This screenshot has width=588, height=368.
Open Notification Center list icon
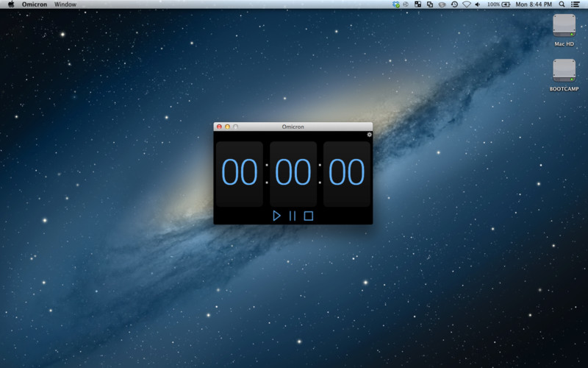pyautogui.click(x=576, y=4)
